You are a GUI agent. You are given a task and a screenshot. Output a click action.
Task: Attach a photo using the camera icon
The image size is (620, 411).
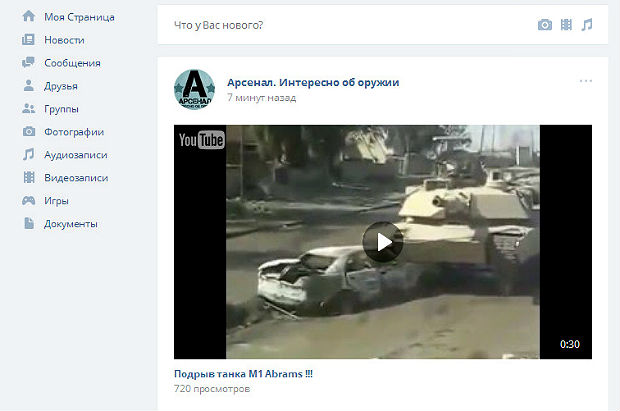[x=545, y=25]
